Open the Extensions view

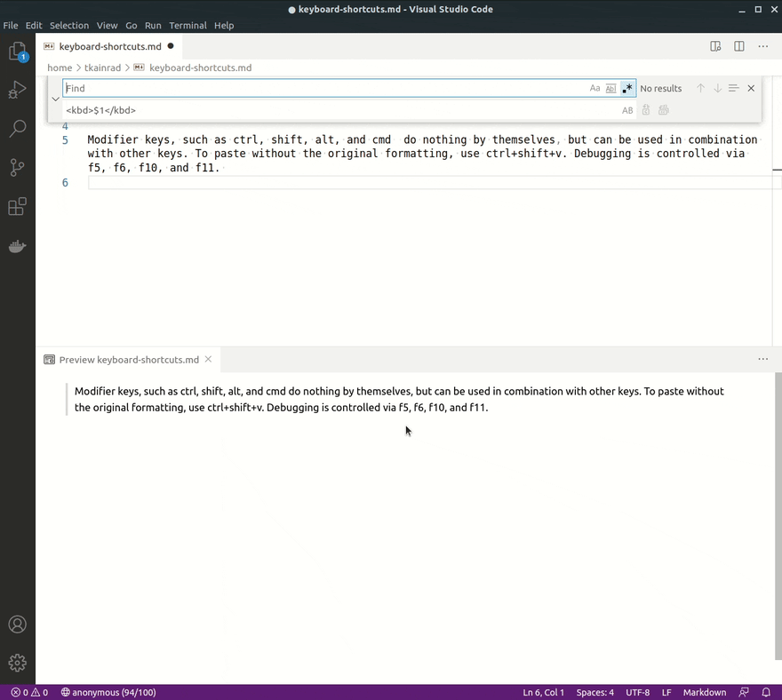pyautogui.click(x=18, y=206)
